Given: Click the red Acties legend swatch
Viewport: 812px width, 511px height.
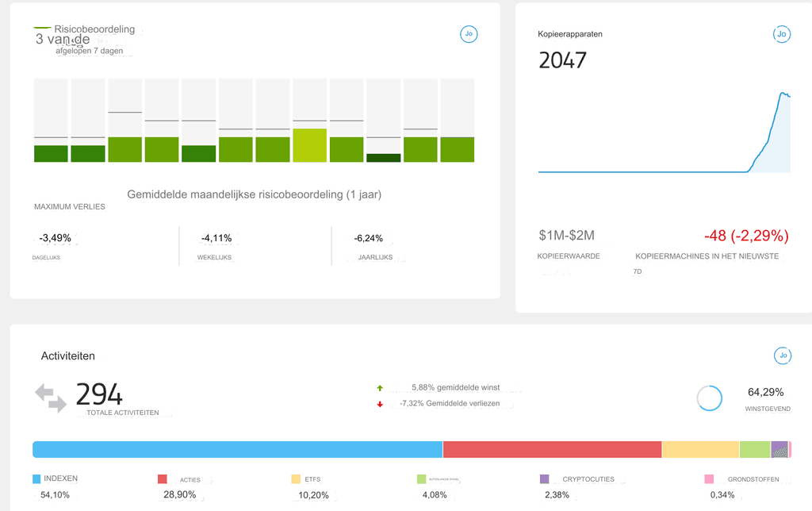Looking at the screenshot, I should click(163, 479).
